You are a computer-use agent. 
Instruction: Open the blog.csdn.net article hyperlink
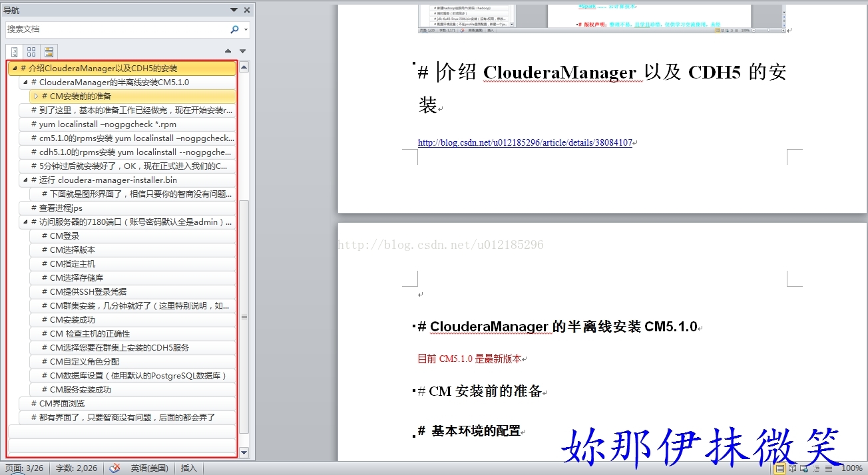(x=525, y=142)
